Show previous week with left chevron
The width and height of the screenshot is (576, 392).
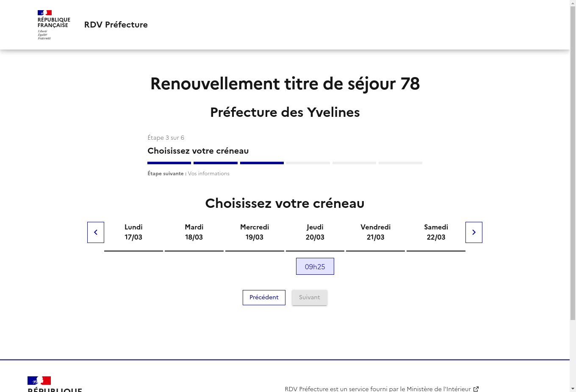point(96,232)
